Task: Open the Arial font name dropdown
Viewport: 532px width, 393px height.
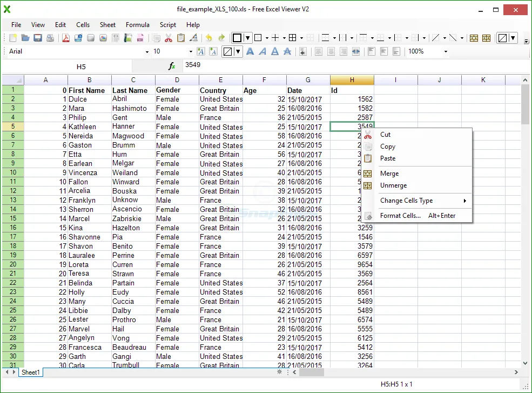Action: click(x=147, y=52)
